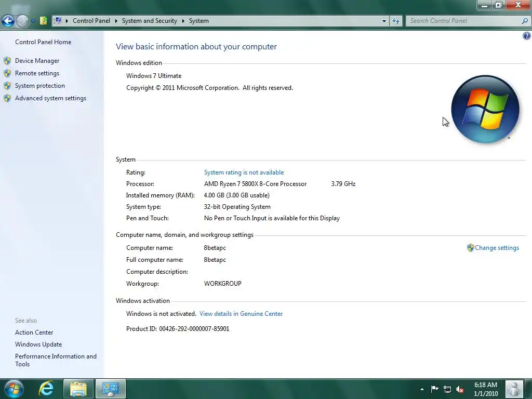
Task: Open System protection link
Action: pyautogui.click(x=39, y=86)
